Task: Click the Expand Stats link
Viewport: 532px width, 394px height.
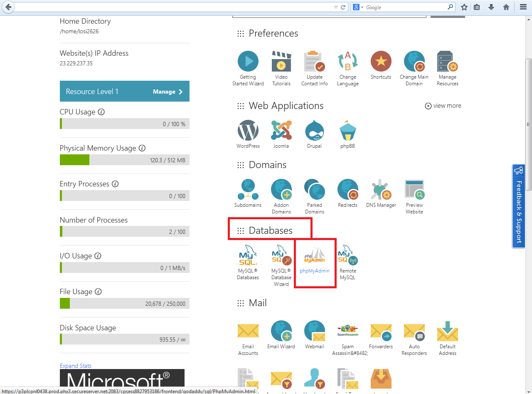Action: (76, 366)
